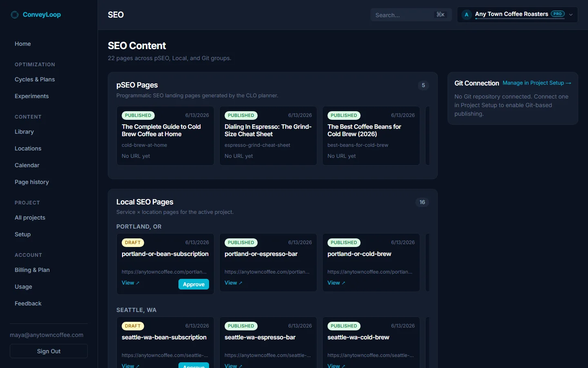Focus the Search field

click(x=411, y=15)
